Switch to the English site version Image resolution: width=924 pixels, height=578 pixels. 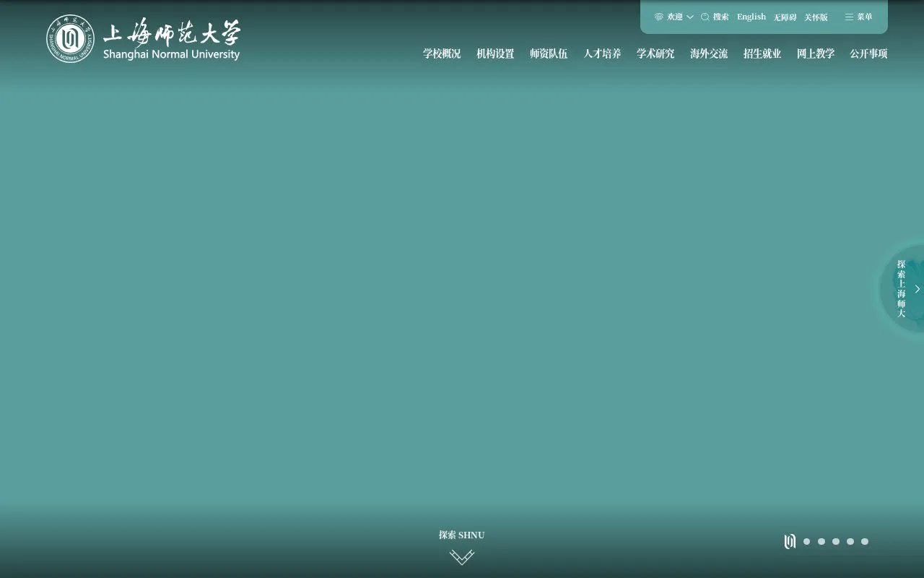tap(751, 17)
